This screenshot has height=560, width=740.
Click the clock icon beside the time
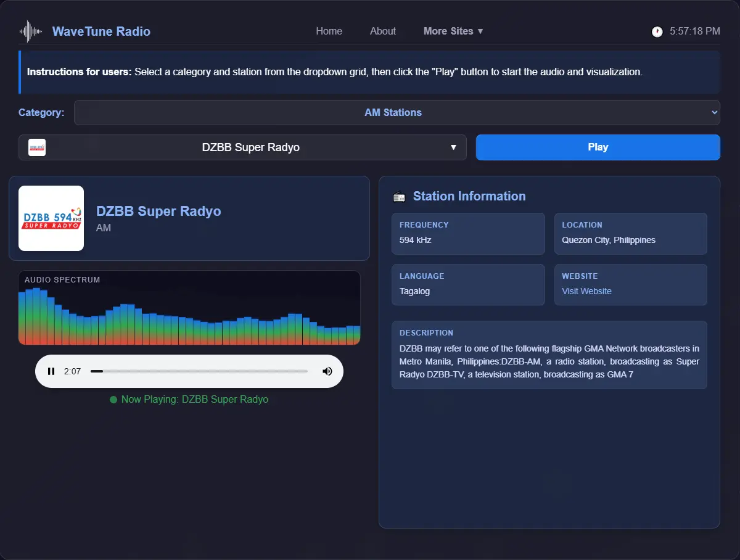[x=657, y=31]
